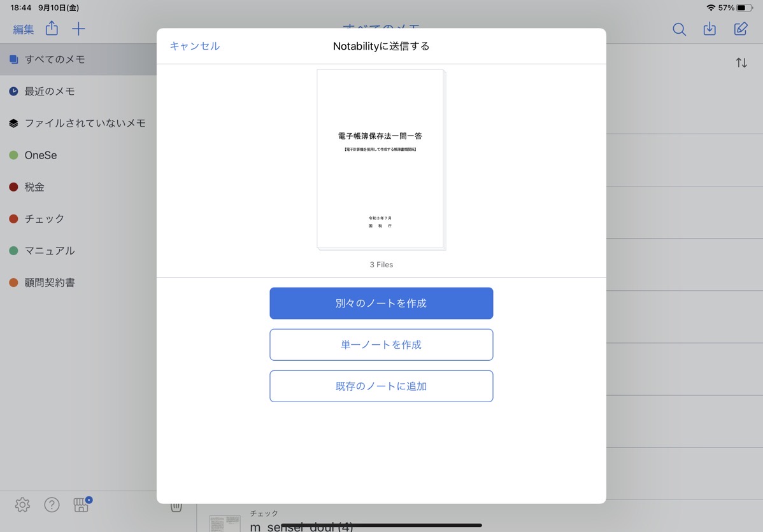The height and width of the screenshot is (532, 763).
Task: Choose 既存のノートに追加
Action: (381, 386)
